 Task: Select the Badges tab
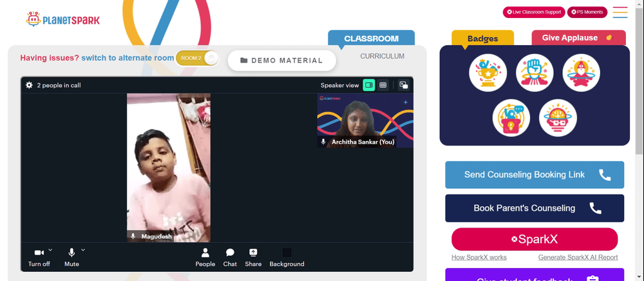tap(482, 38)
